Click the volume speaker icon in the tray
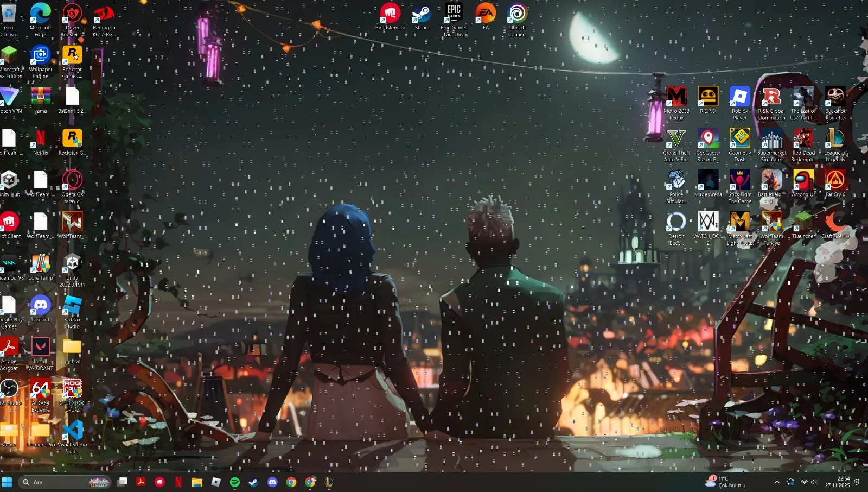Screen dimensions: 868x492 pos(814,482)
